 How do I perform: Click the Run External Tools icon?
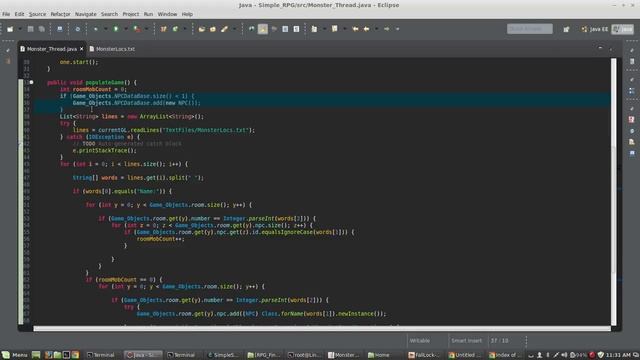tap(137, 29)
